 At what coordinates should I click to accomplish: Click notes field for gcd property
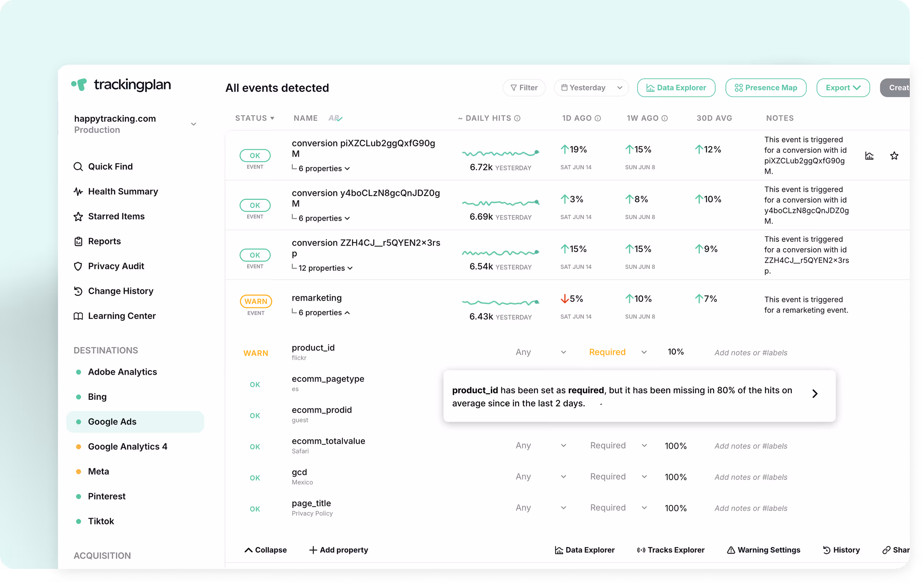pos(751,477)
